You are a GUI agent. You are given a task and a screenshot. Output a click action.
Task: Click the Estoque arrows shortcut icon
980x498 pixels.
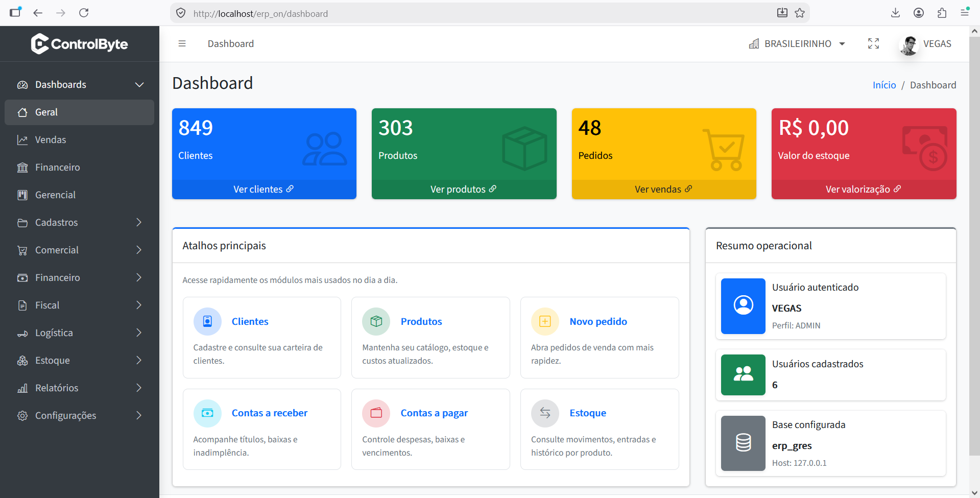pyautogui.click(x=545, y=413)
